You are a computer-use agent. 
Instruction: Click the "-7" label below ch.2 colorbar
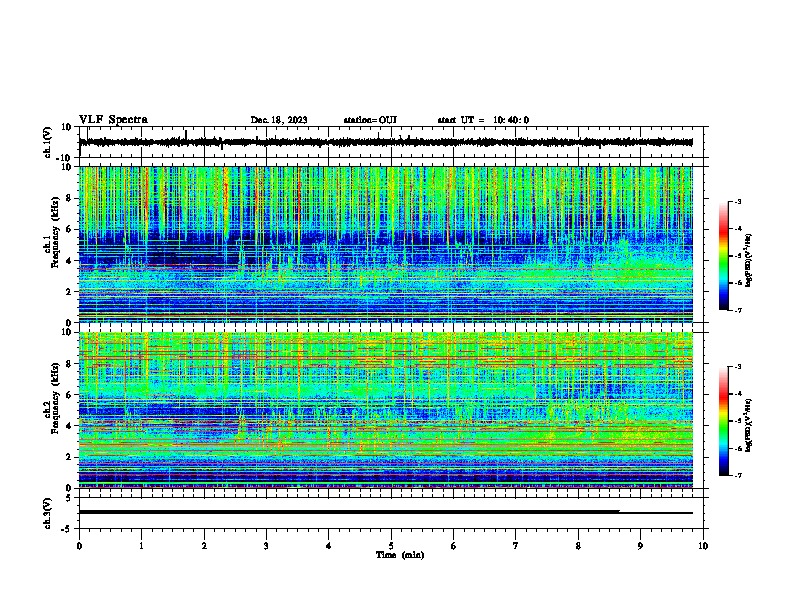click(737, 475)
